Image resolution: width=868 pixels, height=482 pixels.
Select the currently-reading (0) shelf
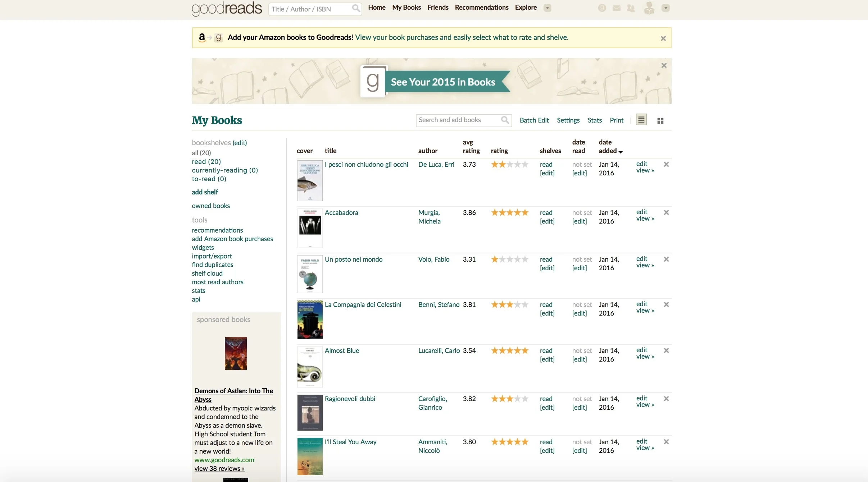tap(225, 170)
